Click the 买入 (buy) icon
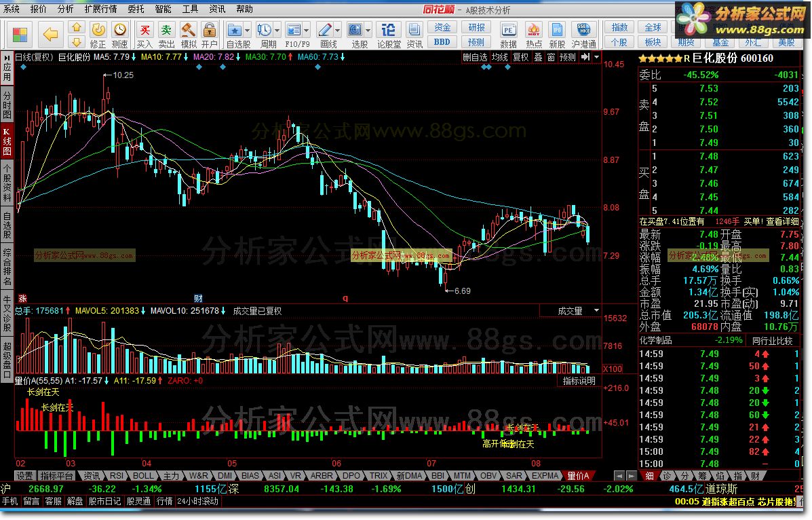This screenshot has width=812, height=520. pos(144,35)
